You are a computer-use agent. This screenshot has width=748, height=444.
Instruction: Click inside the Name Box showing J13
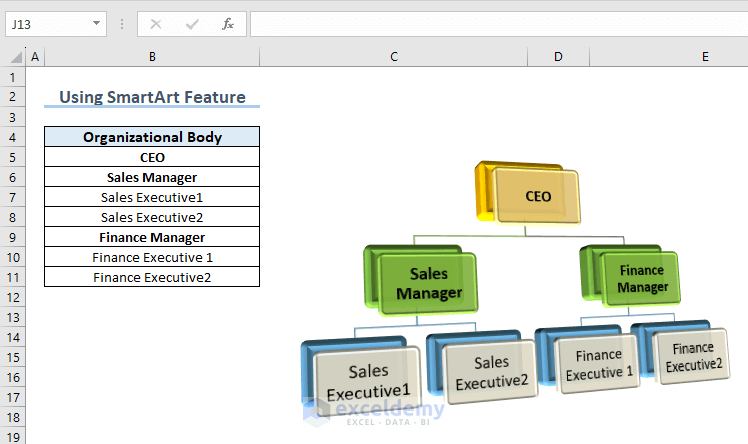[48, 24]
